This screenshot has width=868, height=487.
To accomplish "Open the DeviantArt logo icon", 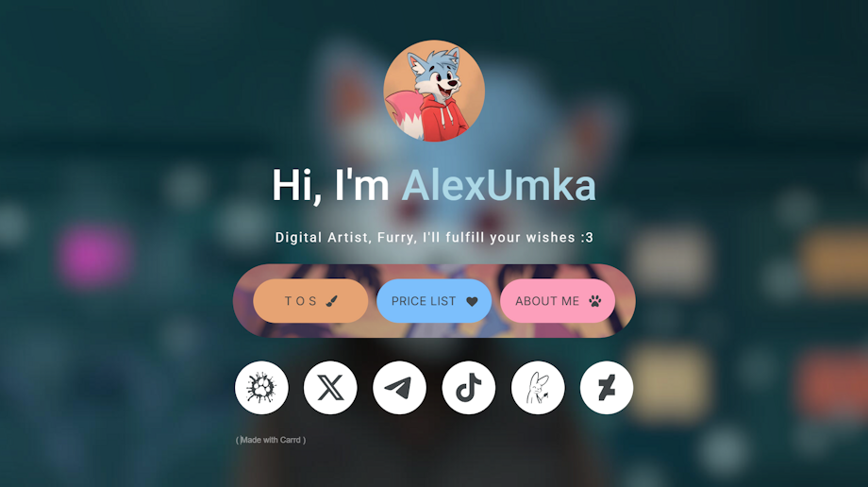I will click(x=607, y=388).
